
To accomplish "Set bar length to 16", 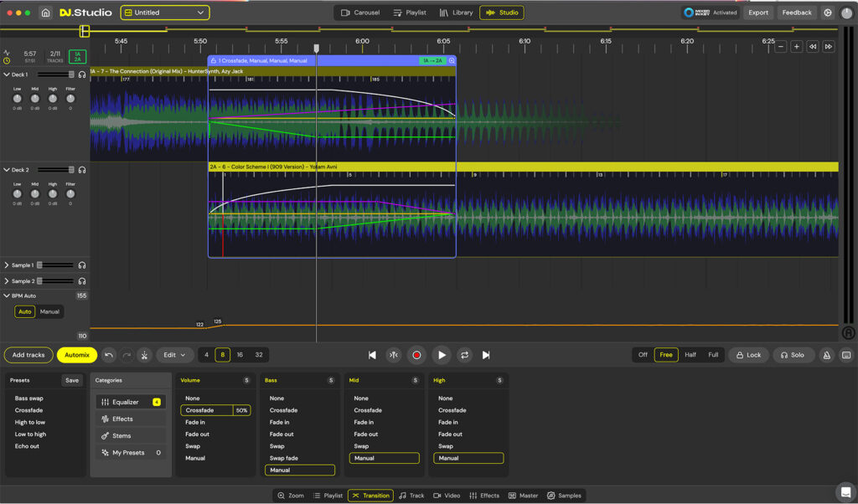I will (x=240, y=355).
